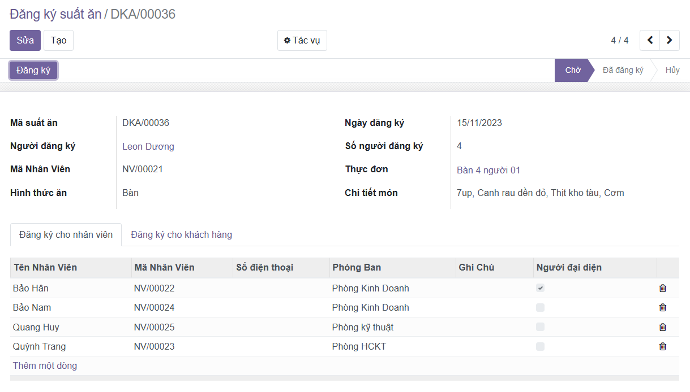Click the 15/11/2023 registration date value
Screen dimensions: 690x392
(479, 123)
